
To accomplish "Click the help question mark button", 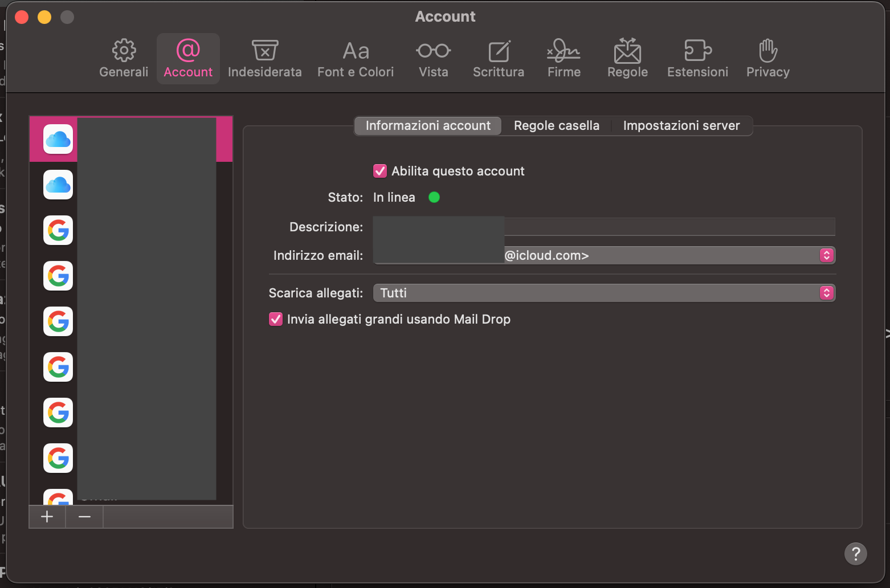I will coord(855,553).
